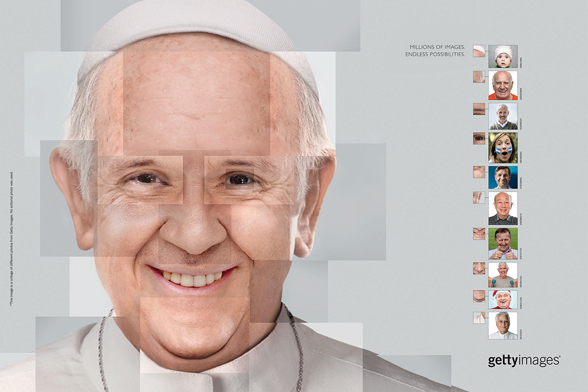Click the gettyimages logo
Viewport: 588px width, 392px height.
pyautogui.click(x=522, y=361)
